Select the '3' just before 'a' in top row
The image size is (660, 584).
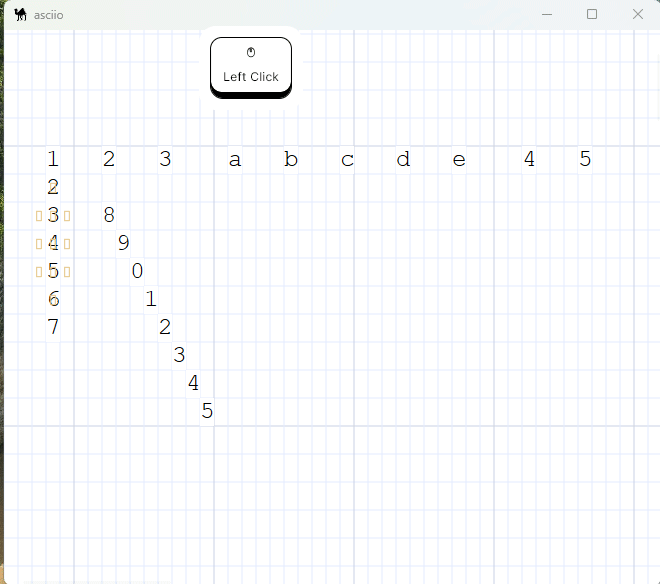165,159
